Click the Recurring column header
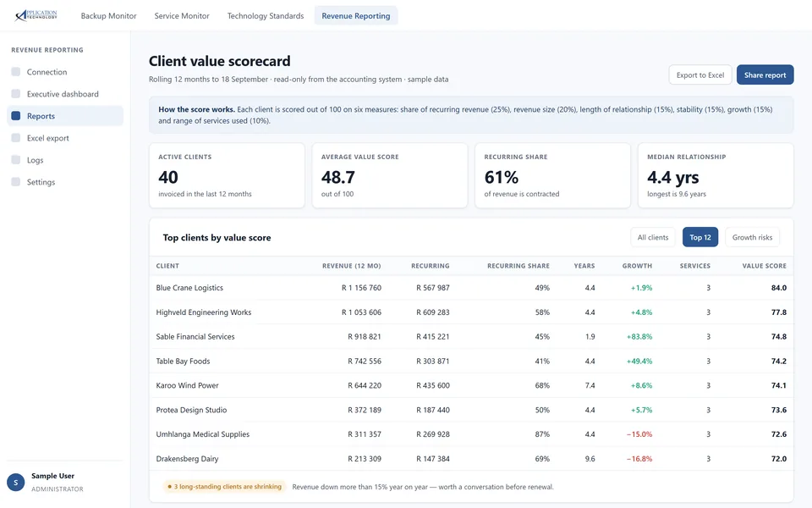This screenshot has width=812, height=508. [x=431, y=266]
